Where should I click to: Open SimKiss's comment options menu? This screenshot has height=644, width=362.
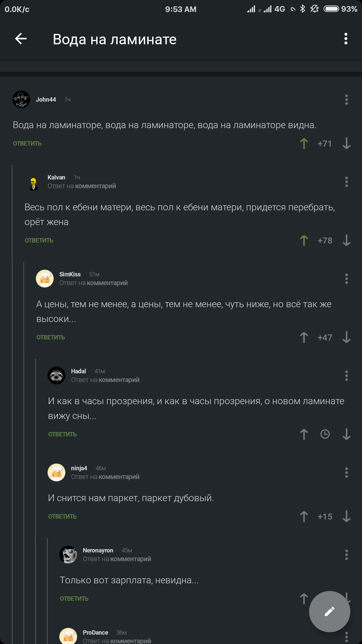346,278
